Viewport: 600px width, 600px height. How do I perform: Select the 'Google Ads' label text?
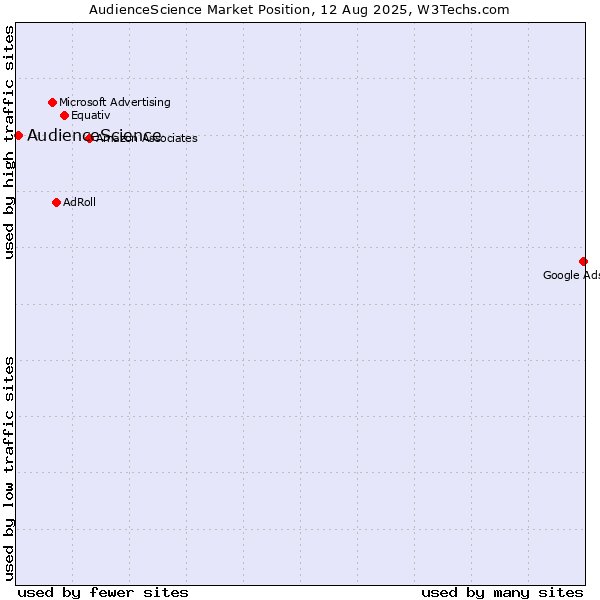click(x=571, y=275)
